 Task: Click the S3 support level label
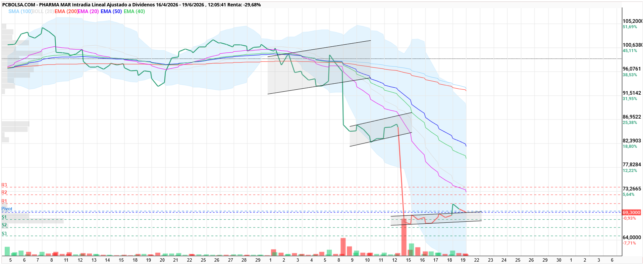pyautogui.click(x=4, y=234)
